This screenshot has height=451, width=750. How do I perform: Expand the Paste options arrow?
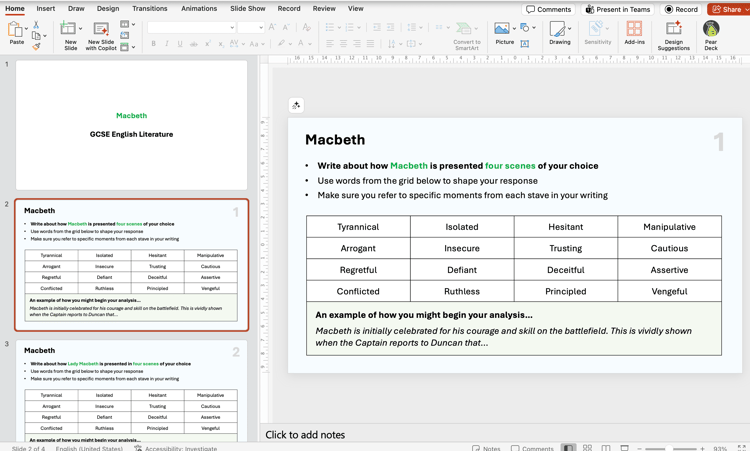tap(27, 29)
